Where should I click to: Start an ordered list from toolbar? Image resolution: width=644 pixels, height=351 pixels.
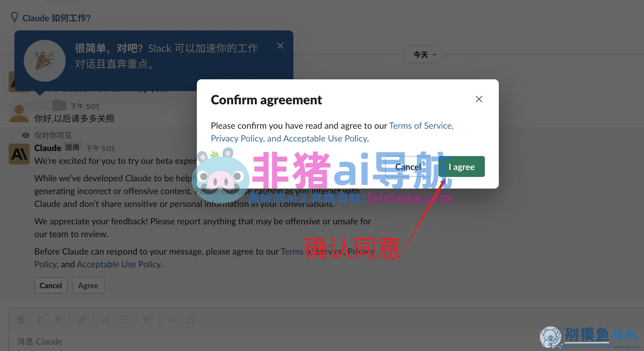[105, 320]
